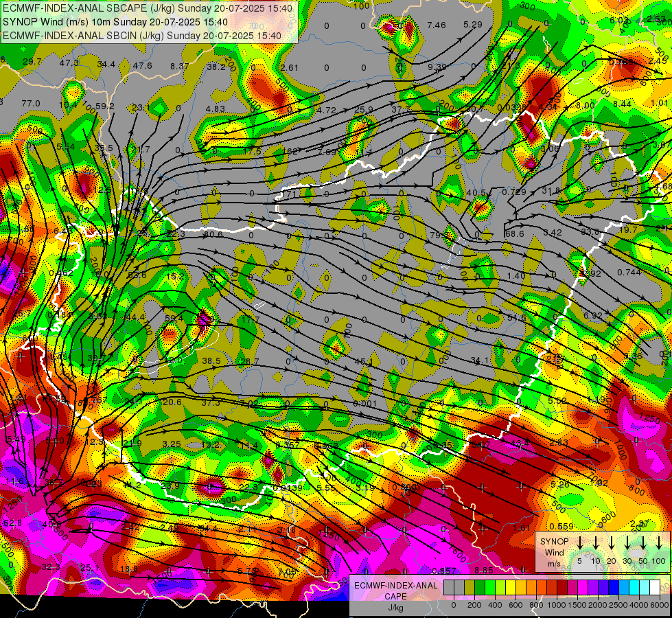The width and height of the screenshot is (672, 618).
Task: Click the ECMWF-INDEX-ANAL label in the bottom legend
Action: (395, 586)
